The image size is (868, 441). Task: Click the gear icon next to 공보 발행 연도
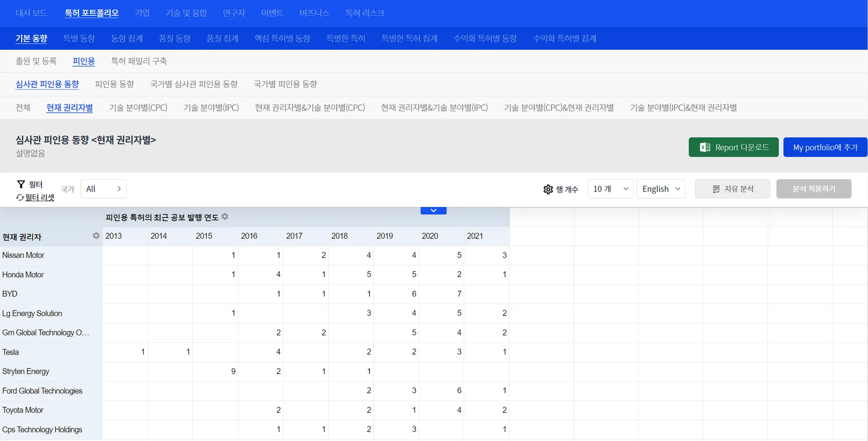[225, 216]
